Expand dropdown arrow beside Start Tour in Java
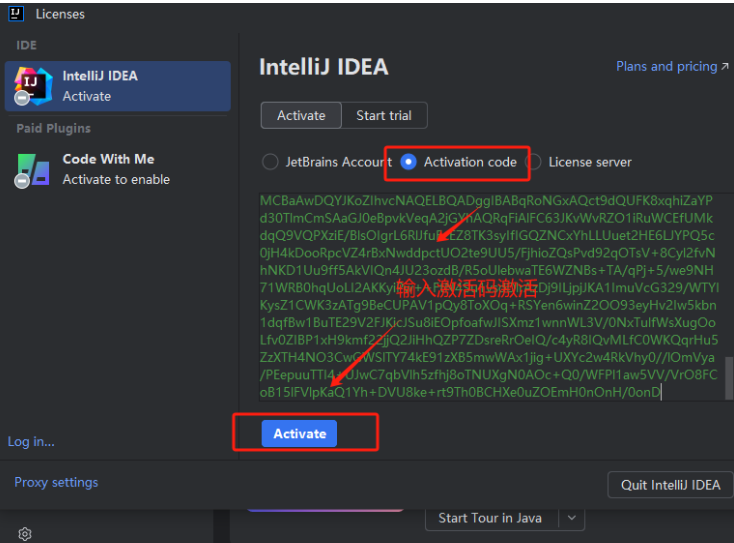The height and width of the screenshot is (543, 734). point(572,518)
